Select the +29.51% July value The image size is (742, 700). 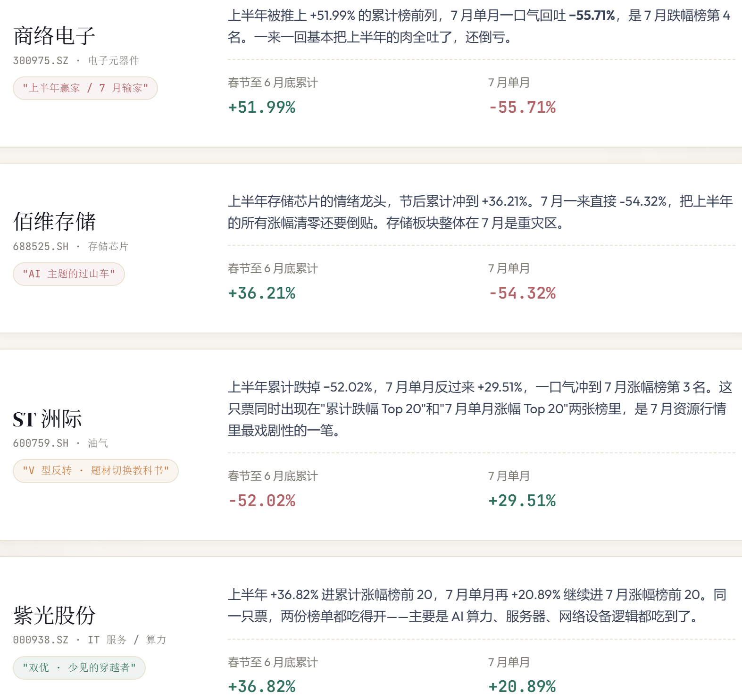tap(522, 500)
